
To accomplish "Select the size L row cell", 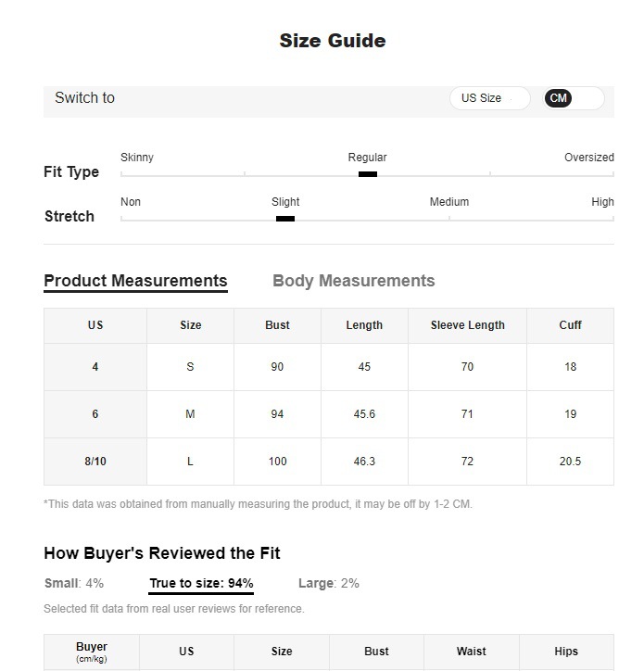I will (x=190, y=462).
